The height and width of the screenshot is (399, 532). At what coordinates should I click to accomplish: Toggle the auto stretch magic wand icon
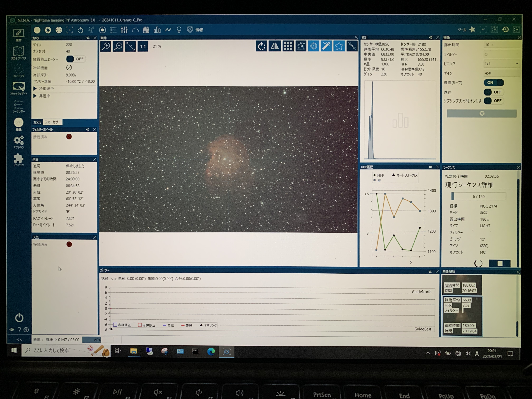pyautogui.click(x=326, y=46)
